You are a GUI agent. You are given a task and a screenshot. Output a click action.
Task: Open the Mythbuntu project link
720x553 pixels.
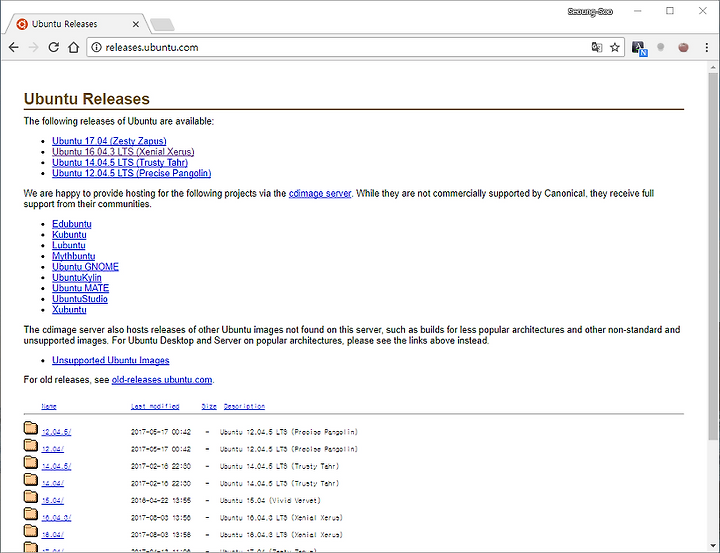click(73, 256)
